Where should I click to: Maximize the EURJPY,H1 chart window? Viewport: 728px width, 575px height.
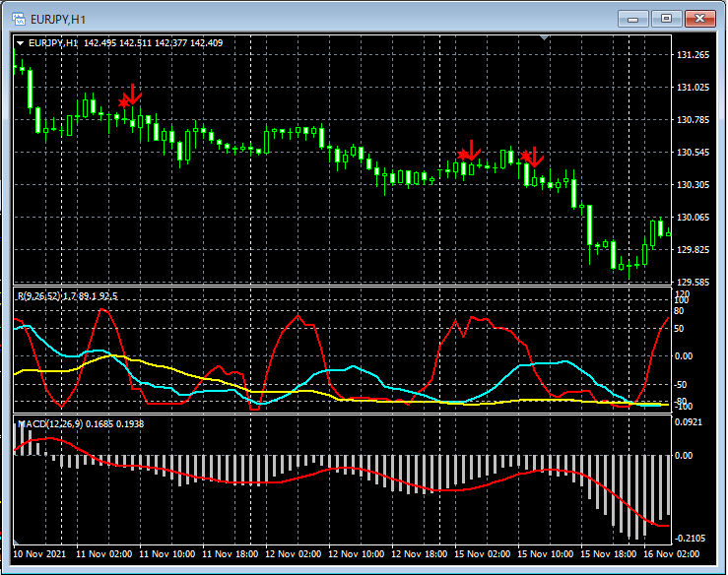(x=667, y=18)
